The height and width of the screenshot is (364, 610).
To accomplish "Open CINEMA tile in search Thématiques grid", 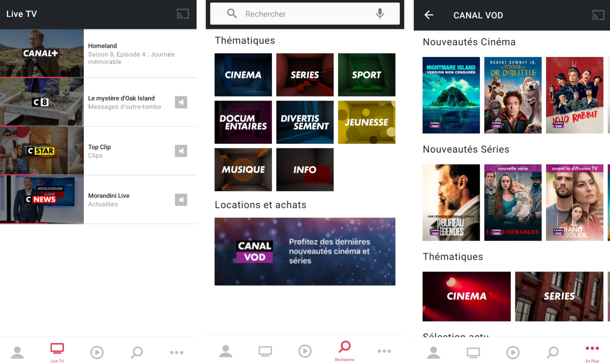I will [243, 75].
